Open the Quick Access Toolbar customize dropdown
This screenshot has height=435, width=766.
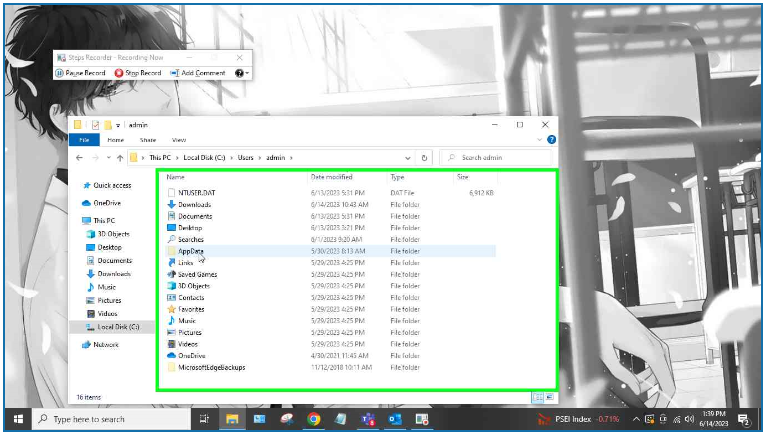coord(118,125)
